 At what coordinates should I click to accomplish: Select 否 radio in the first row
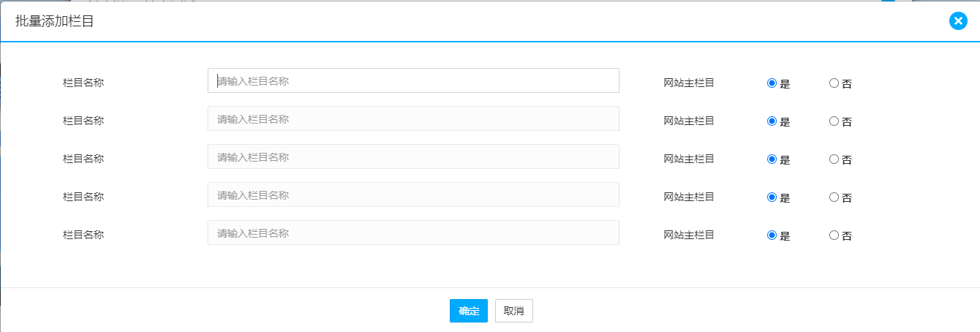(834, 83)
